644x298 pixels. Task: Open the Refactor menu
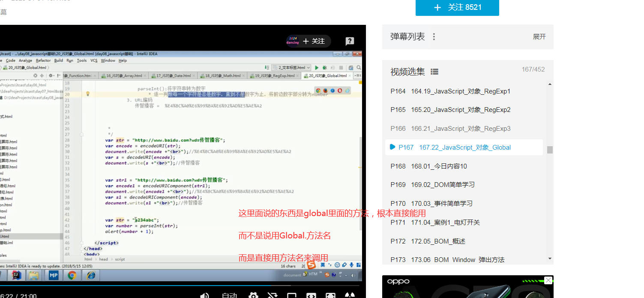click(43, 60)
